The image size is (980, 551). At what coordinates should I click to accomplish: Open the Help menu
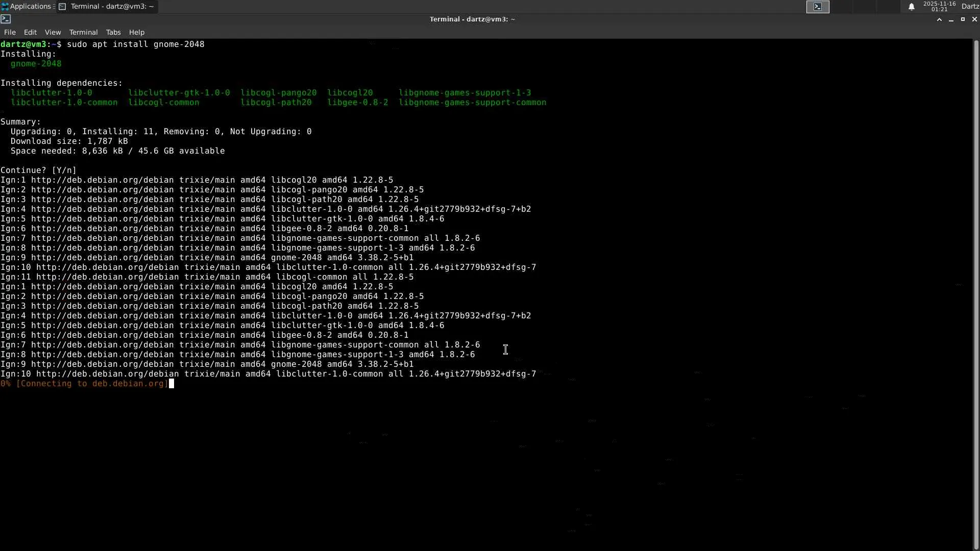[x=137, y=32]
